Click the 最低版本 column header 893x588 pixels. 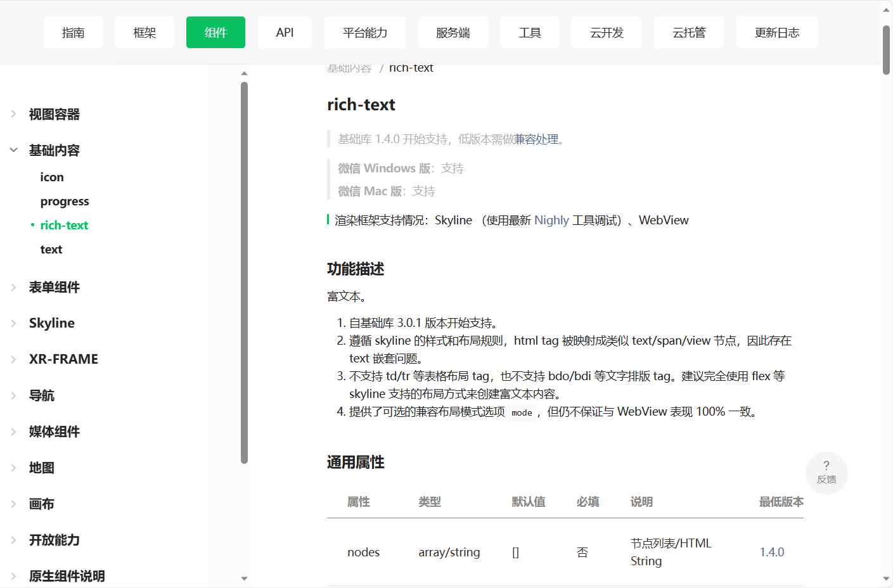pyautogui.click(x=781, y=502)
